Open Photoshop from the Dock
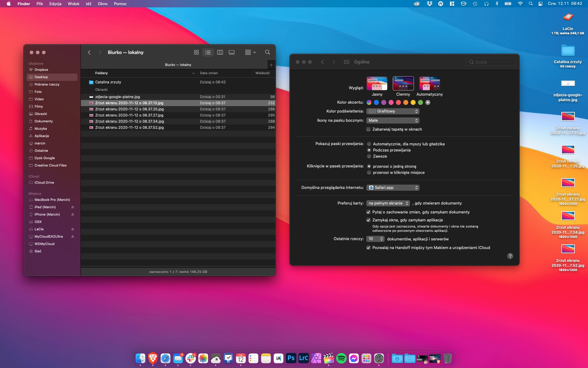 291,358
